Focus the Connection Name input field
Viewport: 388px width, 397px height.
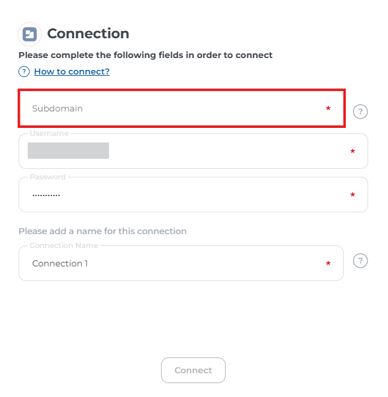(181, 263)
